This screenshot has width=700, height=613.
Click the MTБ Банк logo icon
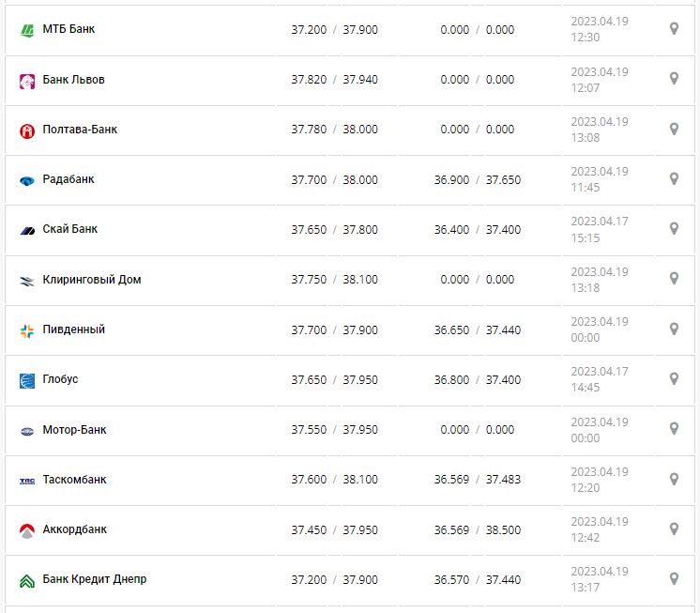point(27,30)
